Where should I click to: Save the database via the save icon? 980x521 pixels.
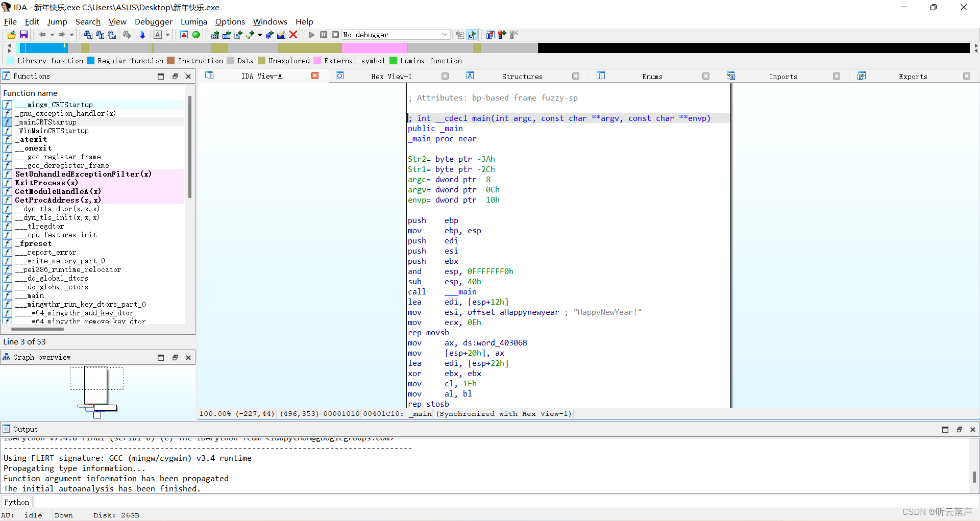(x=23, y=34)
